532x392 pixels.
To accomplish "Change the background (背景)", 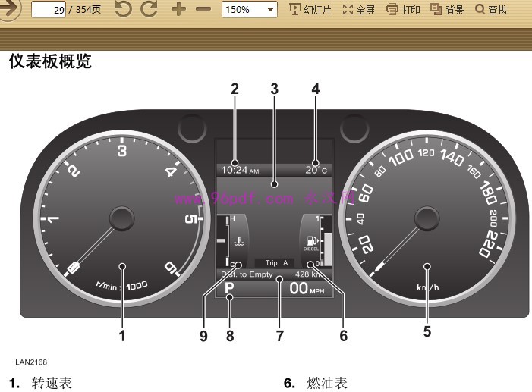I will tap(447, 10).
